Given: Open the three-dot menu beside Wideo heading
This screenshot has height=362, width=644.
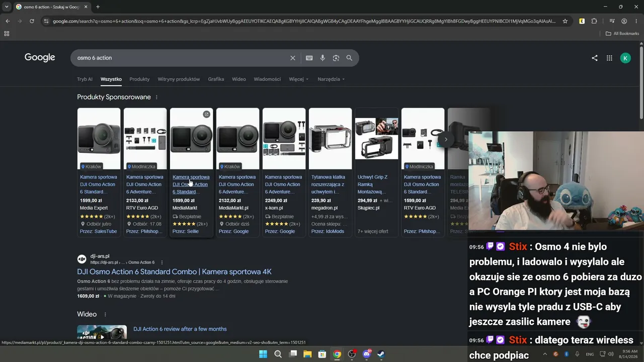Looking at the screenshot, I should [x=105, y=314].
